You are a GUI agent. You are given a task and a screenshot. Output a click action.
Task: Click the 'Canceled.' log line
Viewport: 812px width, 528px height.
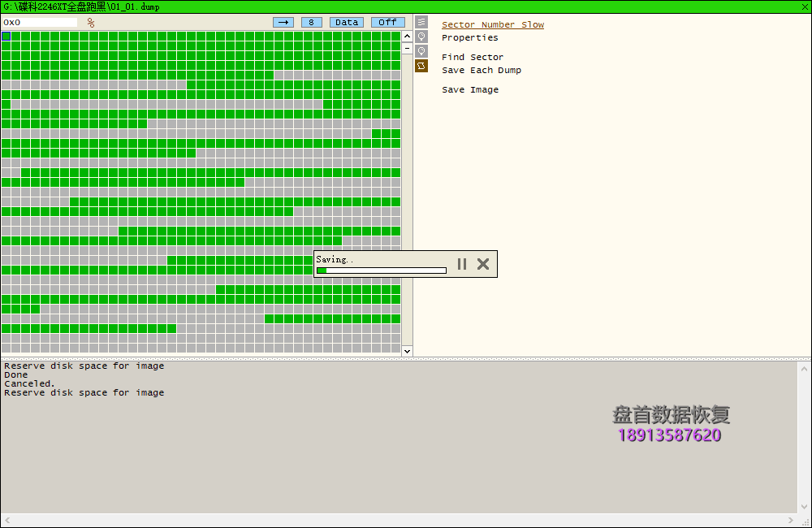point(29,383)
